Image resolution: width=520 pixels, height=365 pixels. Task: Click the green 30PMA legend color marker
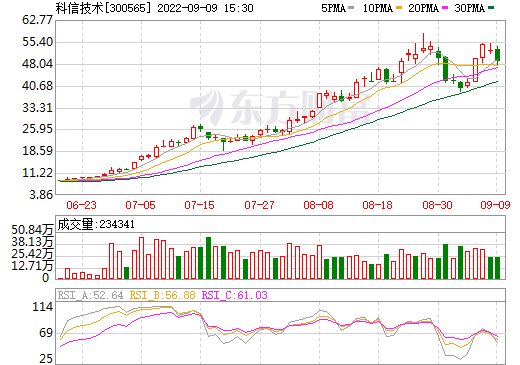click(x=491, y=7)
